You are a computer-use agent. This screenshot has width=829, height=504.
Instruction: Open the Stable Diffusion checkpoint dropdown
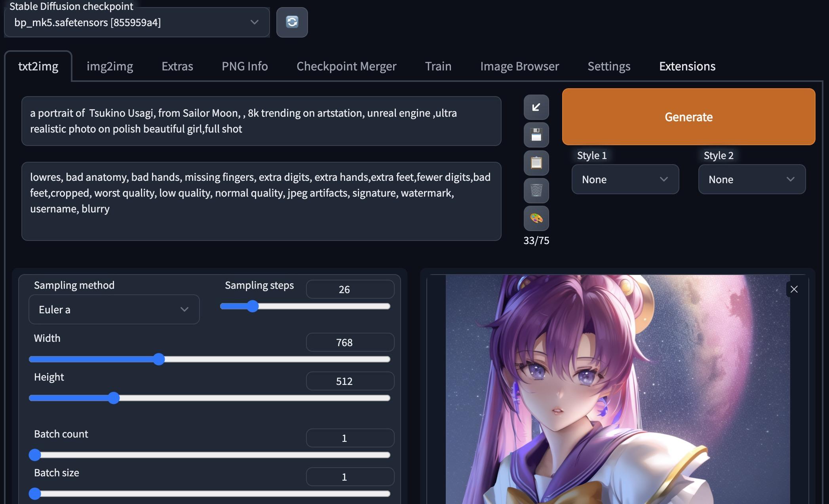click(x=137, y=23)
